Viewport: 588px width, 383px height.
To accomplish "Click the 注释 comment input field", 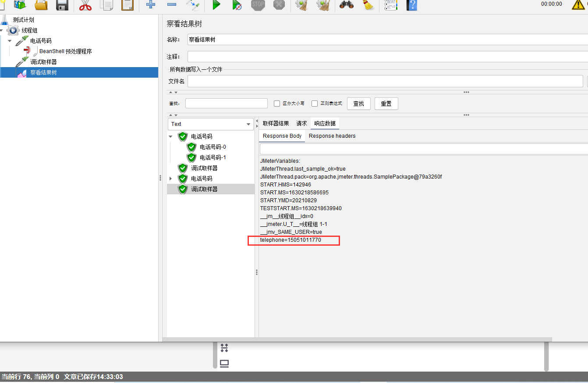I will [388, 57].
